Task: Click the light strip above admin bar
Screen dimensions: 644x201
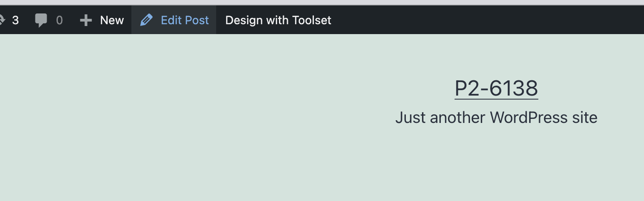Action: [x=322, y=3]
